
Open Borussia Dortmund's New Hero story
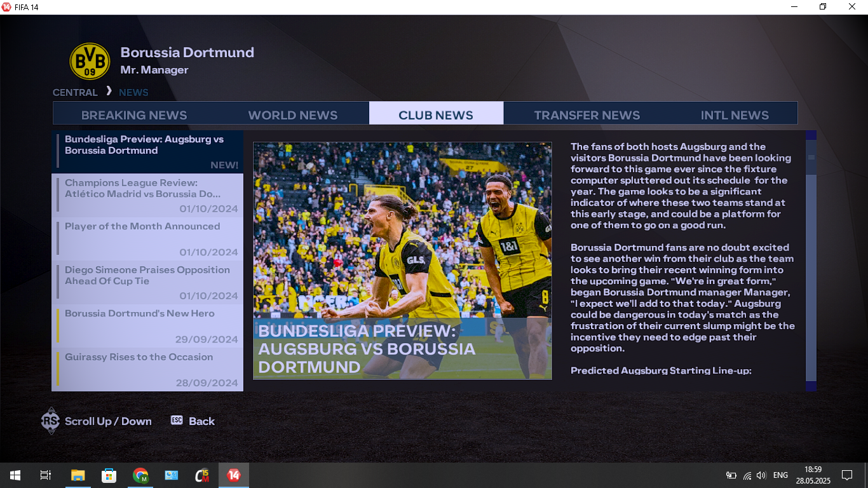tap(147, 326)
